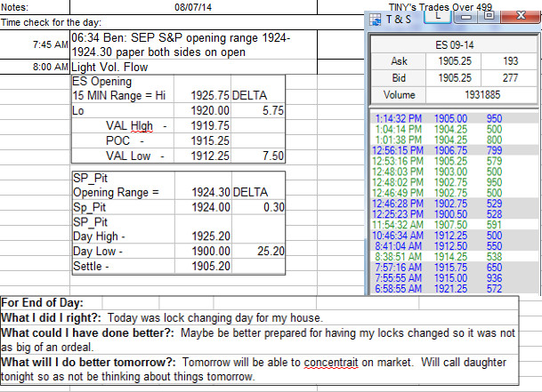Click the date cell 08/07/14
The height and width of the screenshot is (392, 542).
[x=193, y=7]
